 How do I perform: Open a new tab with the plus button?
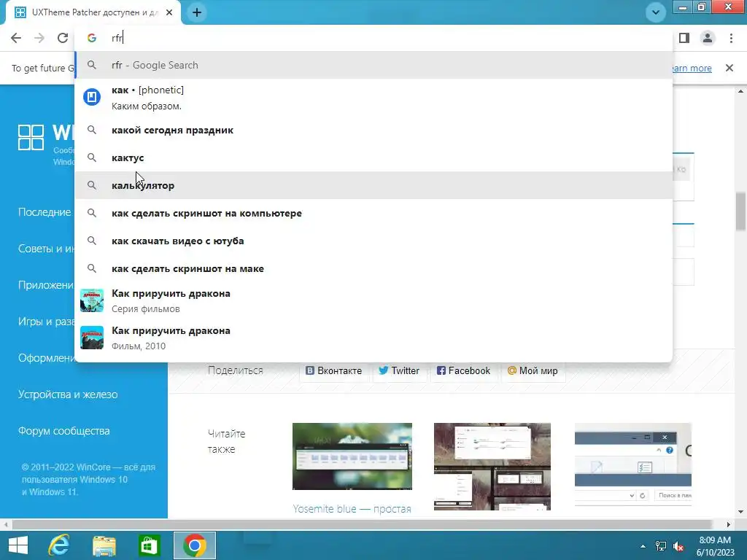tap(197, 12)
